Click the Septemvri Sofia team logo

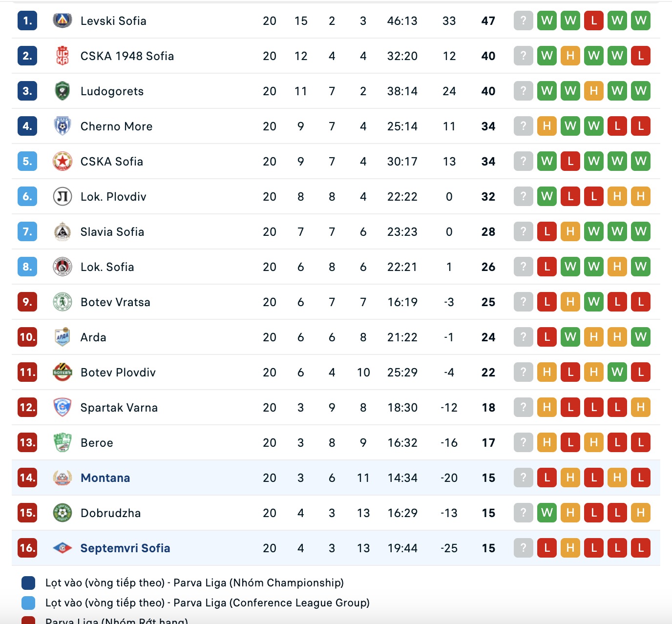pyautogui.click(x=62, y=548)
